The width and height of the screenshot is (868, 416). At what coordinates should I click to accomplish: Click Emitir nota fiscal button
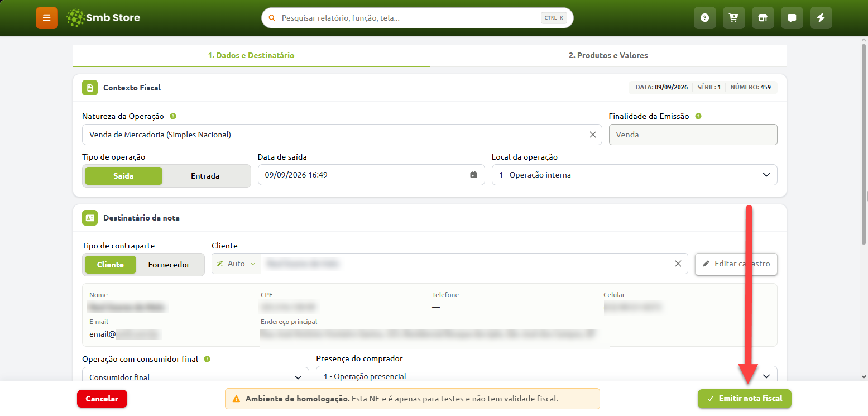coord(745,399)
